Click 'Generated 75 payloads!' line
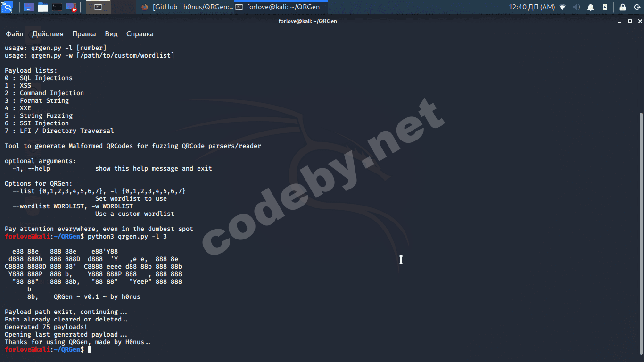Image resolution: width=644 pixels, height=362 pixels. (x=46, y=327)
